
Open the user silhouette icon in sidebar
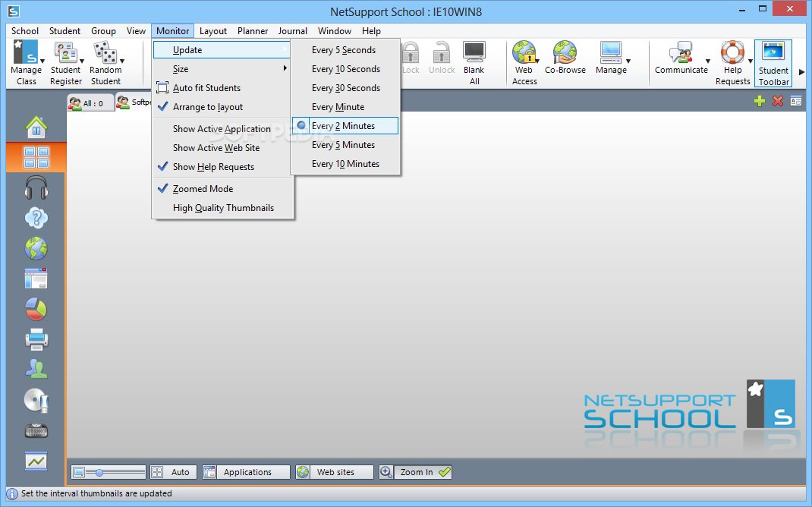[36, 370]
